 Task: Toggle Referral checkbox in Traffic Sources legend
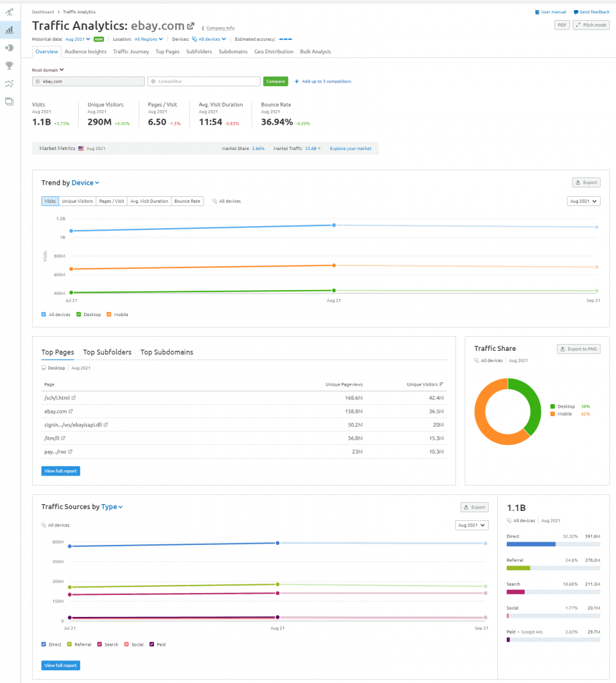69,644
